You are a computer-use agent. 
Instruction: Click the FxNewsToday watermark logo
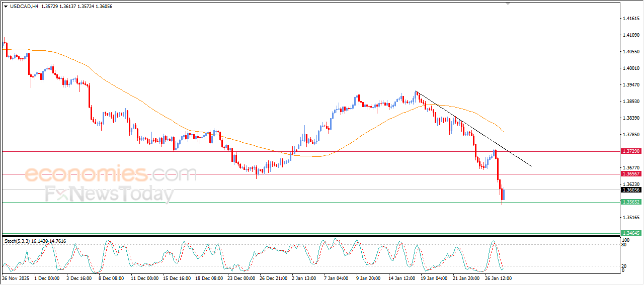click(x=109, y=194)
